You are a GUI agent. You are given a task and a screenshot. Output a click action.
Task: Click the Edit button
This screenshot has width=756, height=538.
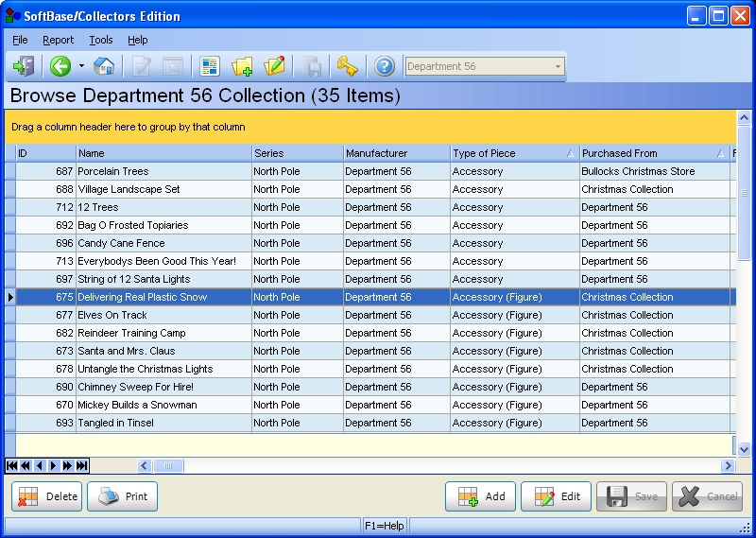556,496
